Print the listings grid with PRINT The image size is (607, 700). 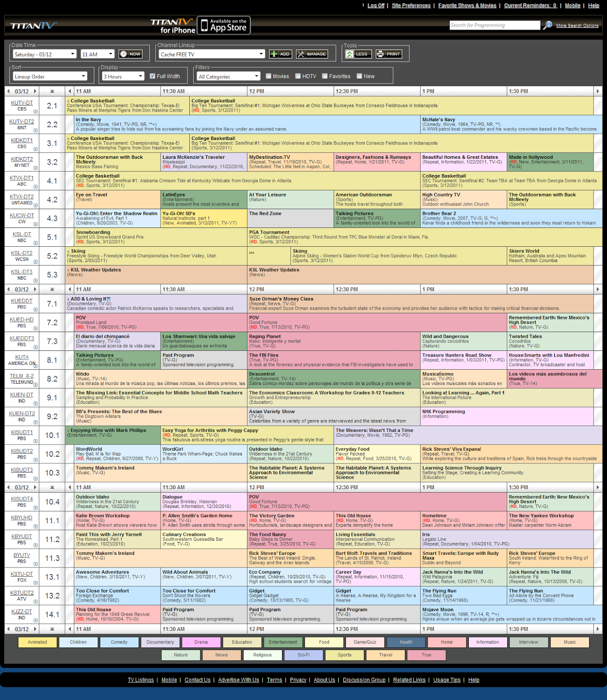389,54
